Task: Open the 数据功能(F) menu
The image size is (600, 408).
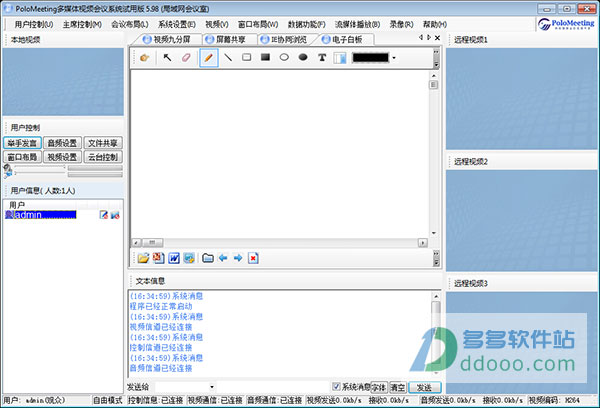Action: click(x=307, y=24)
